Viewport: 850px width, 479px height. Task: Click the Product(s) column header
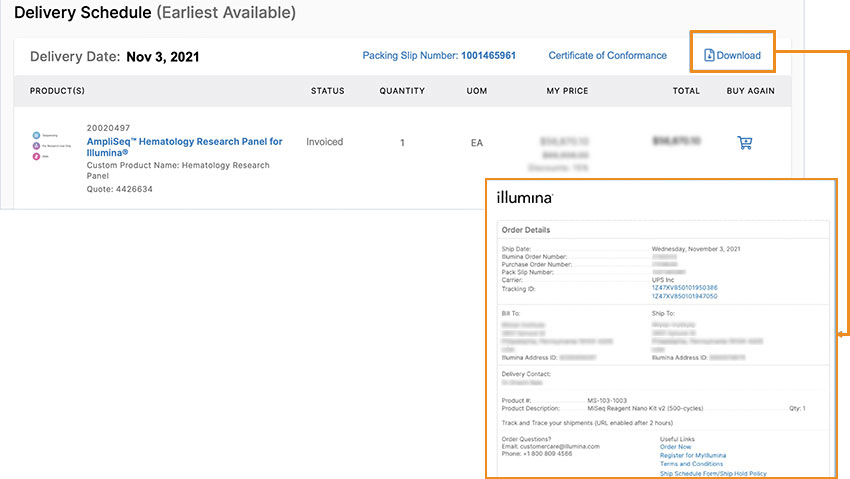(57, 91)
